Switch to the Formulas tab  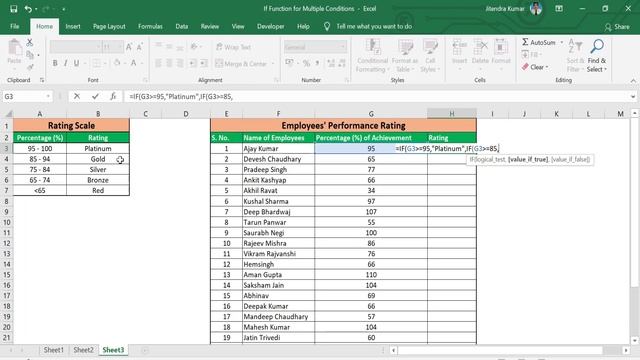(150, 26)
